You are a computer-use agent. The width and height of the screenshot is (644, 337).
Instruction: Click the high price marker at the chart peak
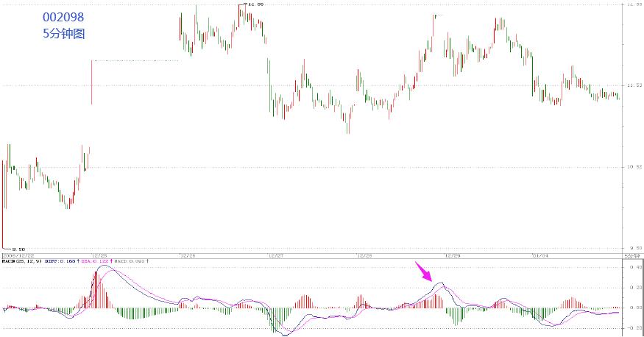[256, 4]
